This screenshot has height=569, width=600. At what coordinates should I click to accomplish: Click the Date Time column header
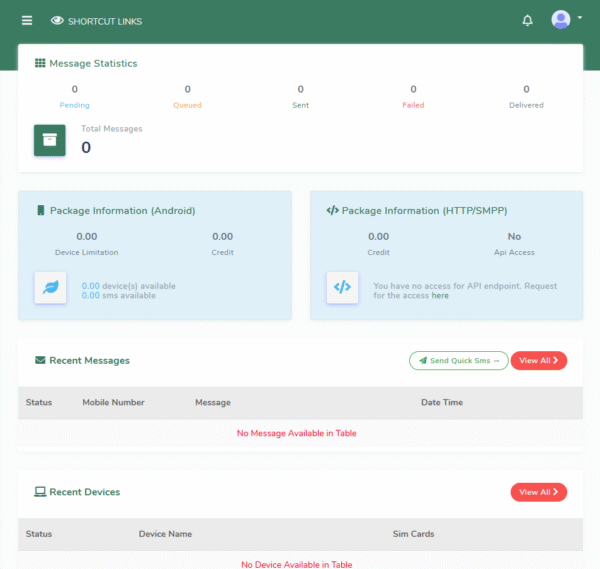pos(442,403)
